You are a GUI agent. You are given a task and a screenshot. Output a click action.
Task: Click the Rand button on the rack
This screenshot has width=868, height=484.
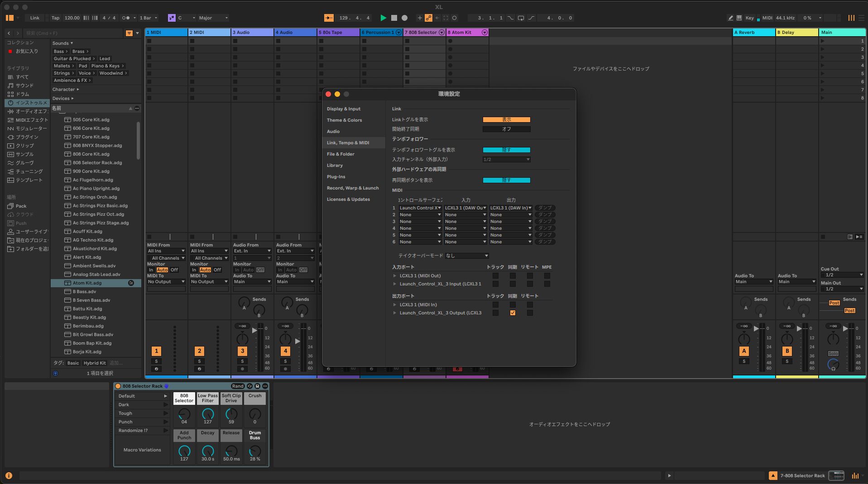pos(237,386)
